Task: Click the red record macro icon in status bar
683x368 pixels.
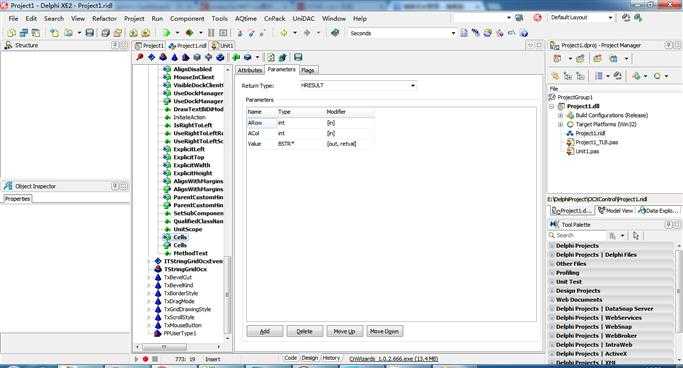Action: pyautogui.click(x=145, y=359)
